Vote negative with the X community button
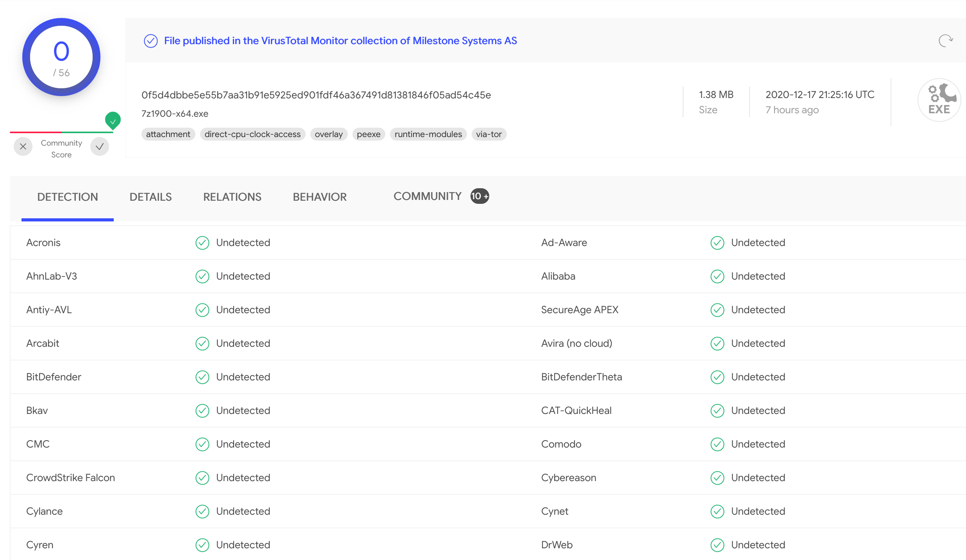Viewport: 966px width, 560px height. (x=23, y=146)
